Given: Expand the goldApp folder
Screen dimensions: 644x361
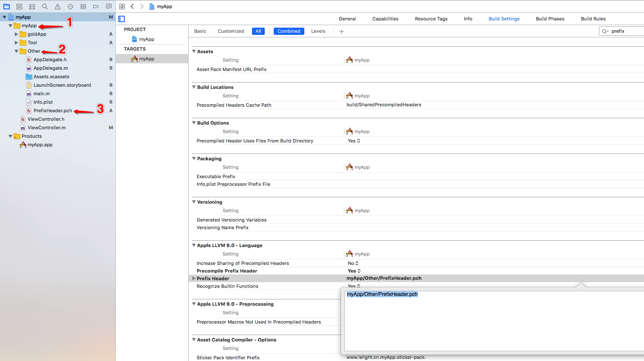Looking at the screenshot, I should [x=16, y=34].
